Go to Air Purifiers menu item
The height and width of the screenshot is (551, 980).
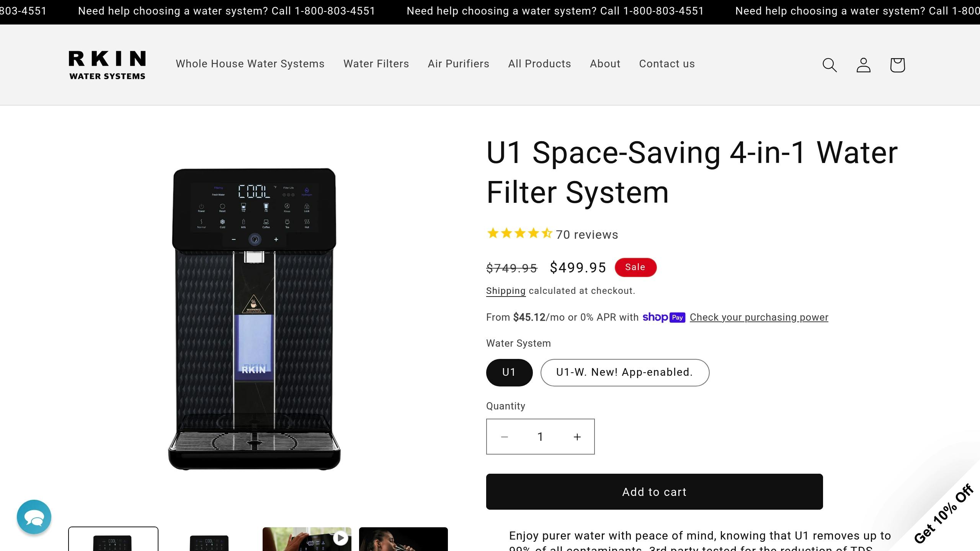[458, 64]
